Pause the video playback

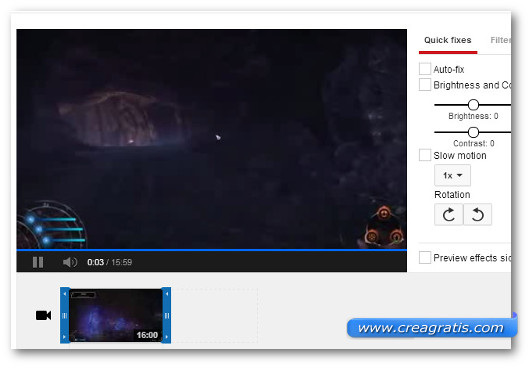coord(38,262)
